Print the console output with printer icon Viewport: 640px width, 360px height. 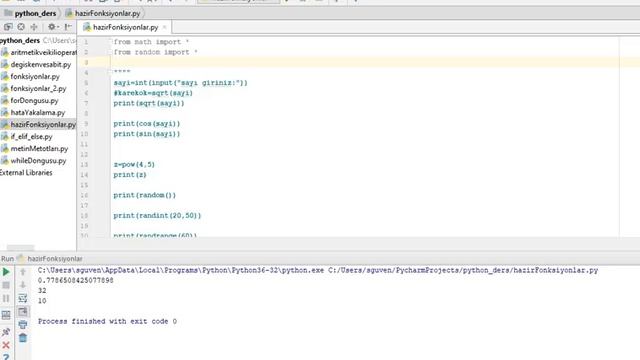pos(23,325)
